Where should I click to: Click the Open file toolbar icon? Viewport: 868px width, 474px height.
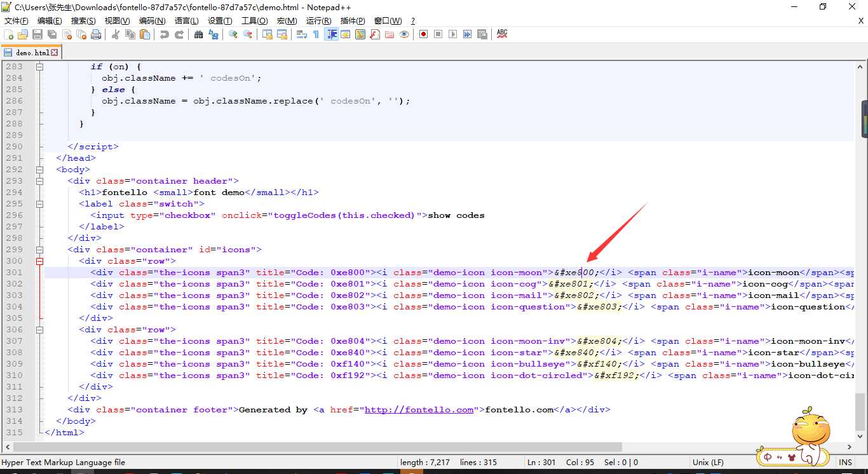[x=23, y=34]
